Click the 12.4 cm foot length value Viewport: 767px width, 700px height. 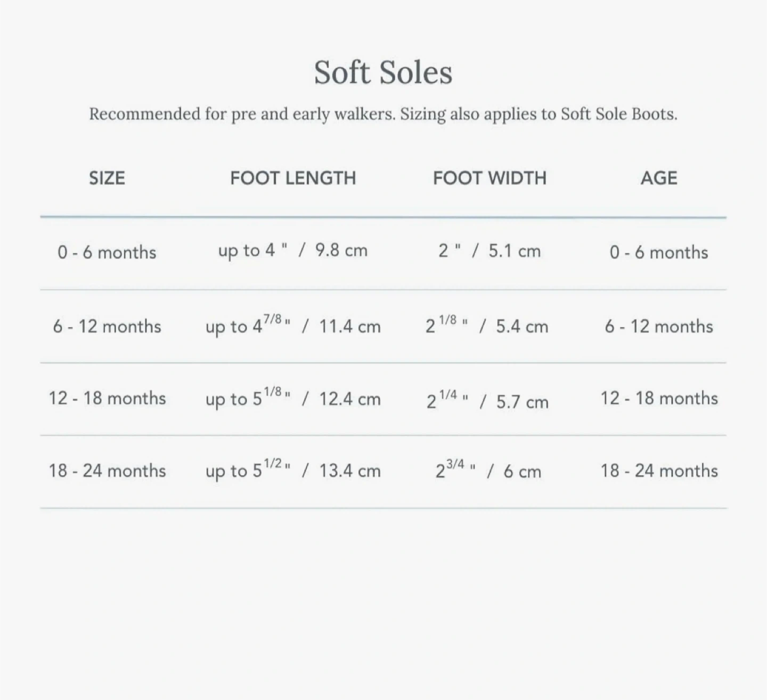pos(350,399)
